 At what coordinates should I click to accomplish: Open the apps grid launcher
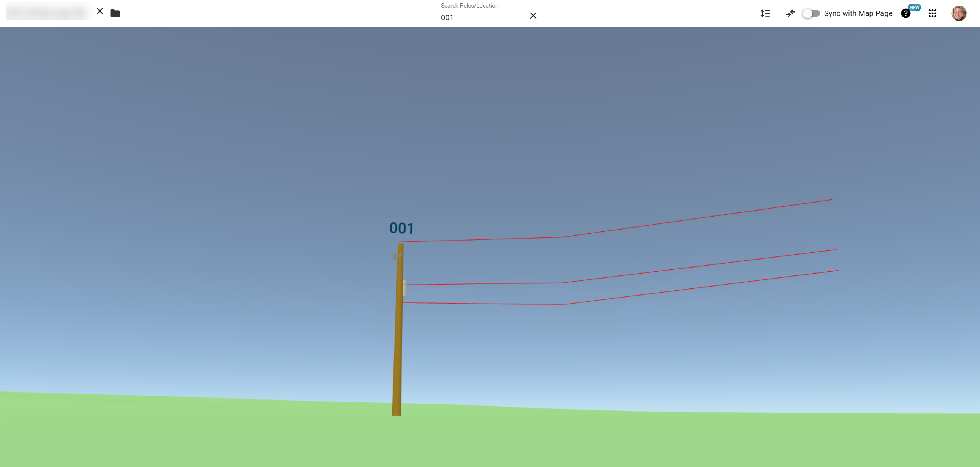932,14
